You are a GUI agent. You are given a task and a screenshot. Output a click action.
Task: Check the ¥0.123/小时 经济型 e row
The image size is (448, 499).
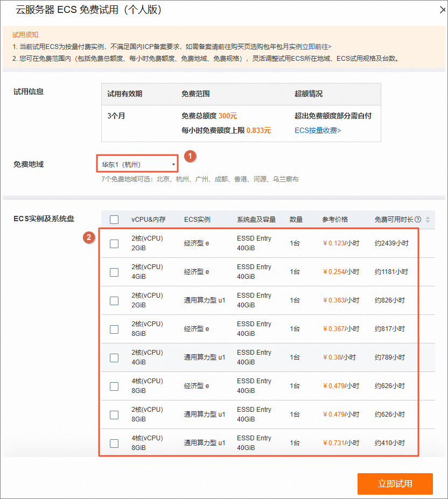tap(114, 244)
